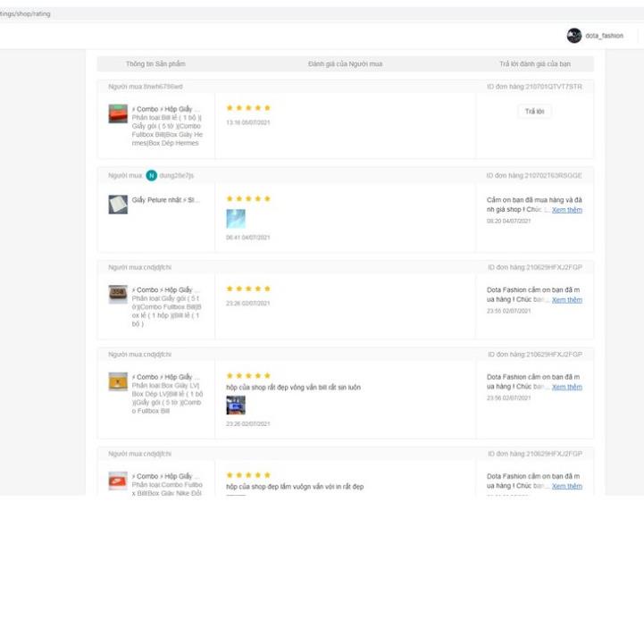Click the dota_fashion account name

pyautogui.click(x=604, y=36)
